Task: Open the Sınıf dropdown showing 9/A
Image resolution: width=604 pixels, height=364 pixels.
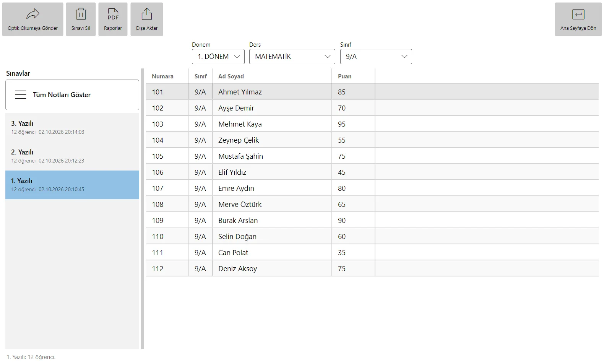Action: pyautogui.click(x=376, y=57)
